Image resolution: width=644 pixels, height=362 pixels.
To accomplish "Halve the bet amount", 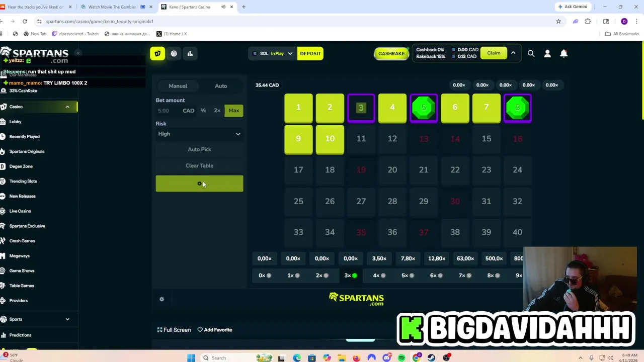I will coord(203,111).
